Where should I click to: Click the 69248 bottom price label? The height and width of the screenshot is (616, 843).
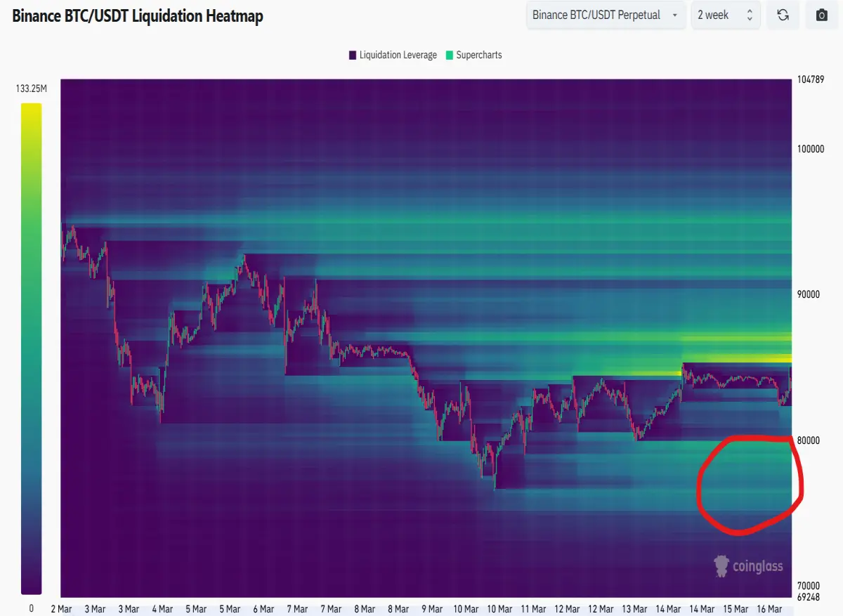810,597
